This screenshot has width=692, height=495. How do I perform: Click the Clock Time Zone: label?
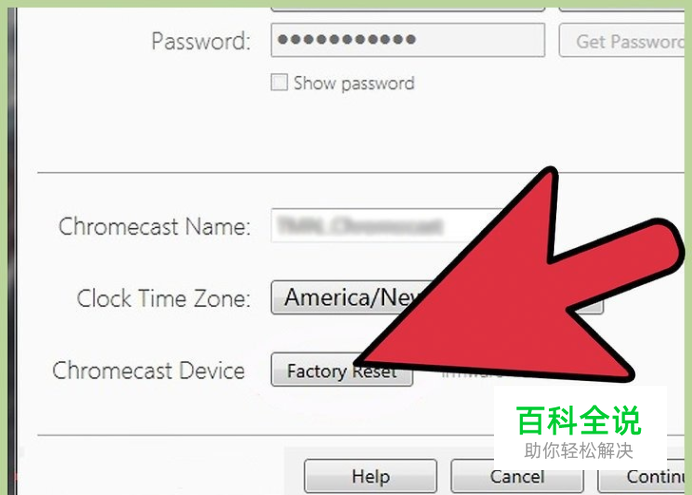point(163,298)
